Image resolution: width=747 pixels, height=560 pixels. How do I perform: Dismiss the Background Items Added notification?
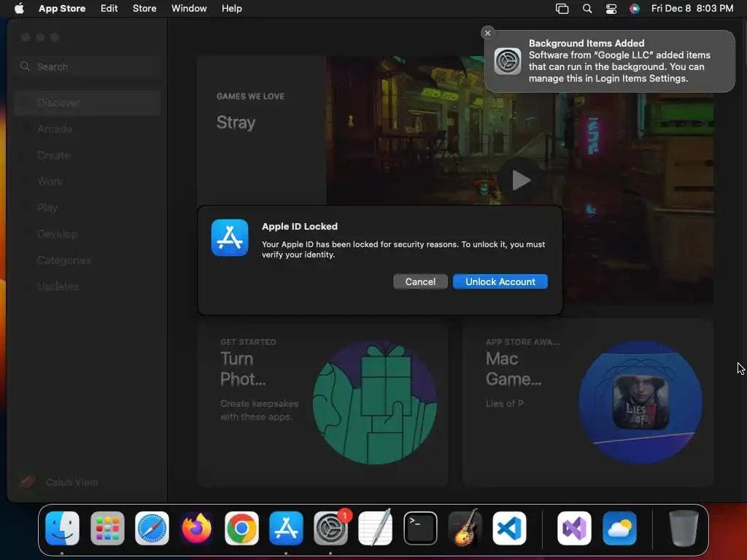tap(487, 33)
